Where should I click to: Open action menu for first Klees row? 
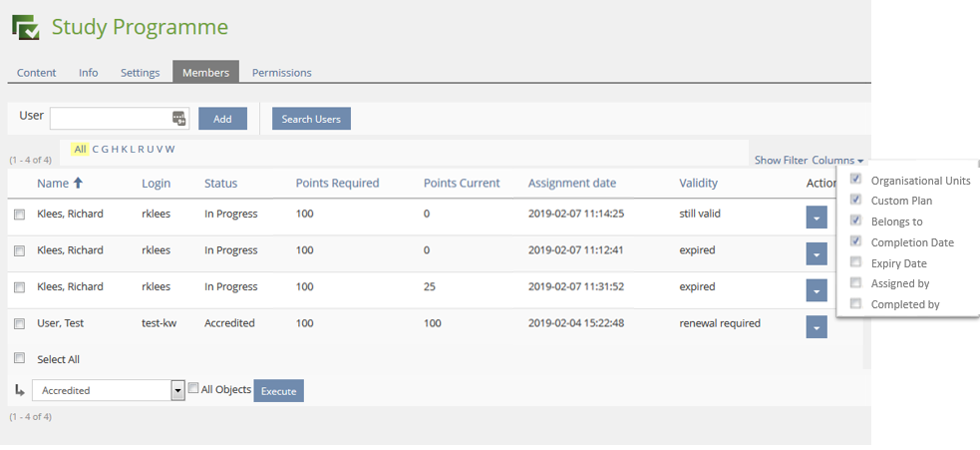[816, 218]
